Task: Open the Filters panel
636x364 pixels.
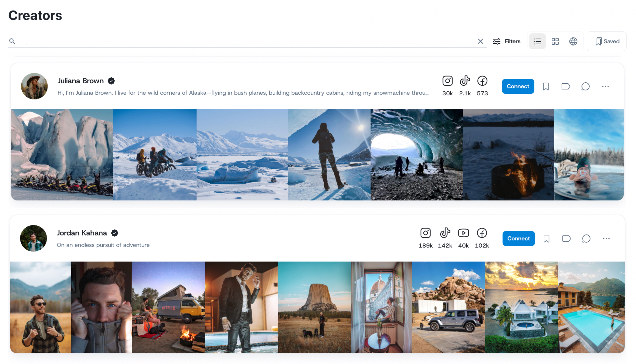Action: click(x=507, y=41)
